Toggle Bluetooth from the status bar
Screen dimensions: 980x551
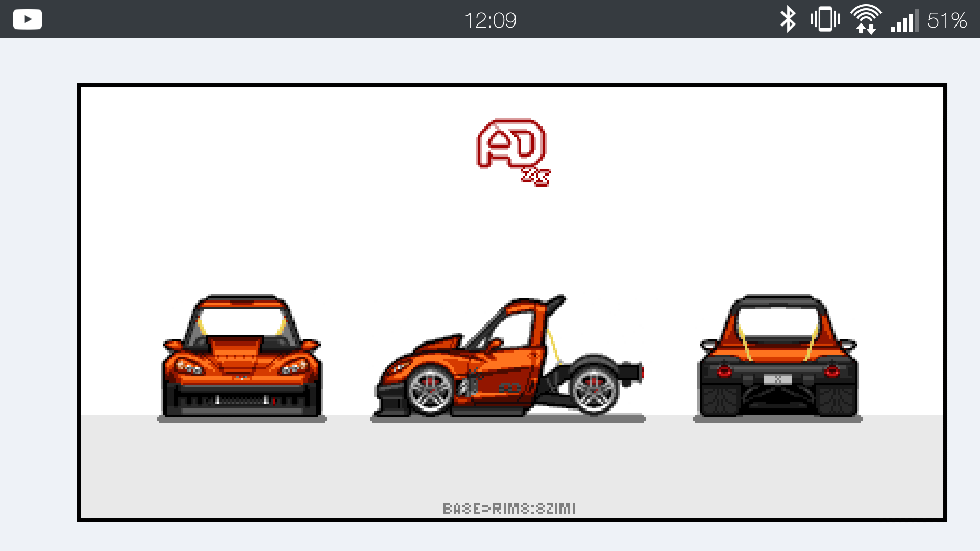point(789,19)
